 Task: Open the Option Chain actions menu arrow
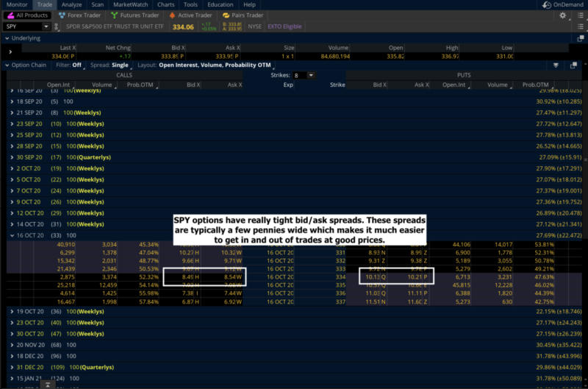pos(556,65)
